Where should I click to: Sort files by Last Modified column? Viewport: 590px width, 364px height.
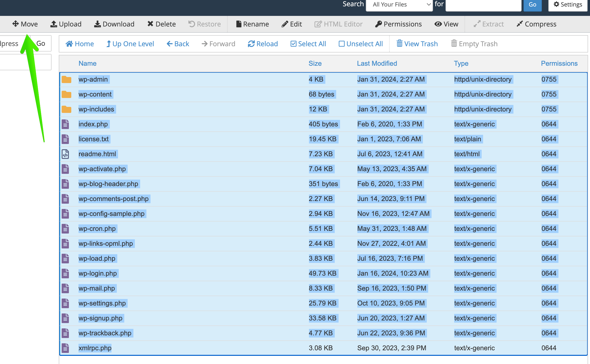point(377,63)
